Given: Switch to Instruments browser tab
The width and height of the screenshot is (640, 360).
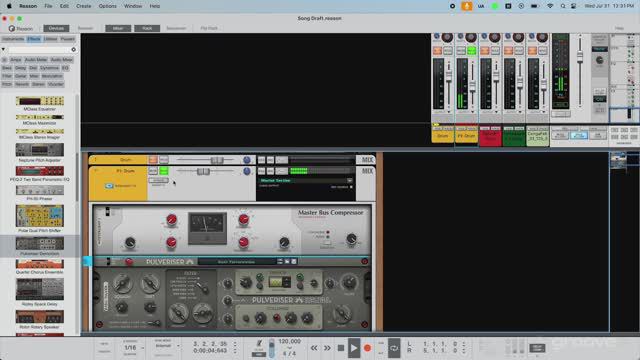Looking at the screenshot, I should point(13,39).
